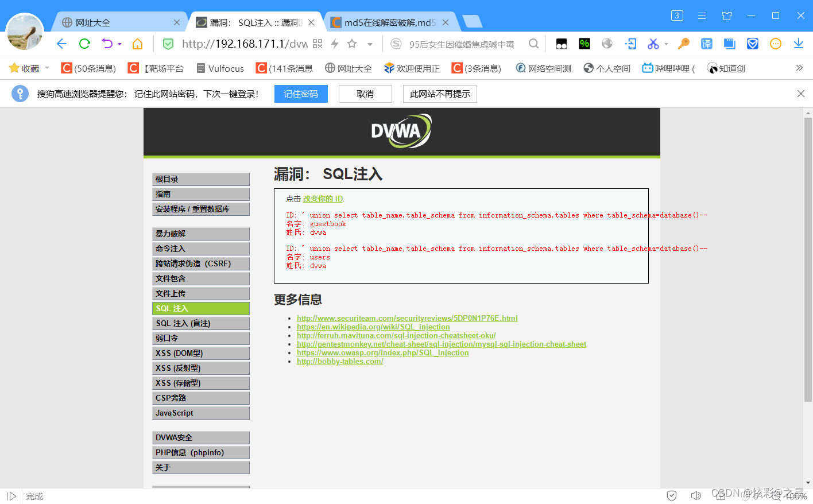Expand the 收藏 dropdown arrow
This screenshot has height=504, width=813.
47,68
